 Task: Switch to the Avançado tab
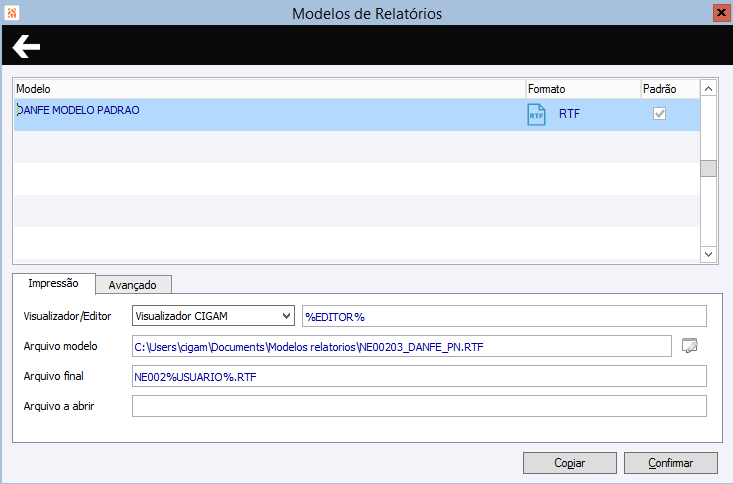click(133, 285)
